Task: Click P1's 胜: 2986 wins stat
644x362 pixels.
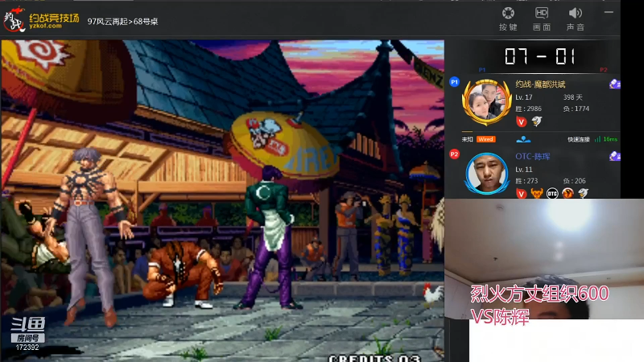Action: 528,109
